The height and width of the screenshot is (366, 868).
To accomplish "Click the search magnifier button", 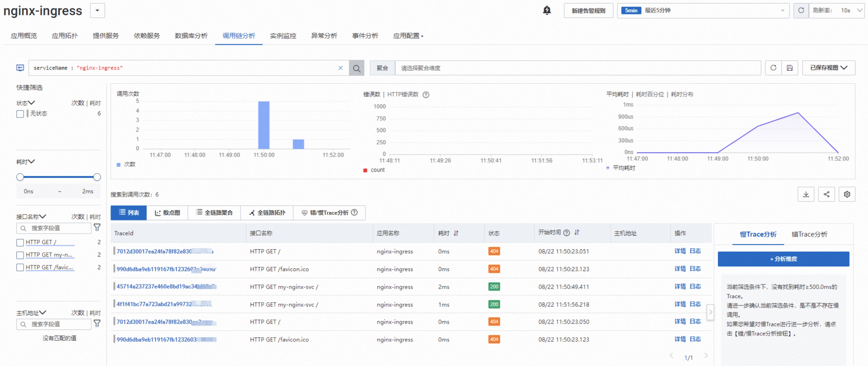I will point(356,68).
